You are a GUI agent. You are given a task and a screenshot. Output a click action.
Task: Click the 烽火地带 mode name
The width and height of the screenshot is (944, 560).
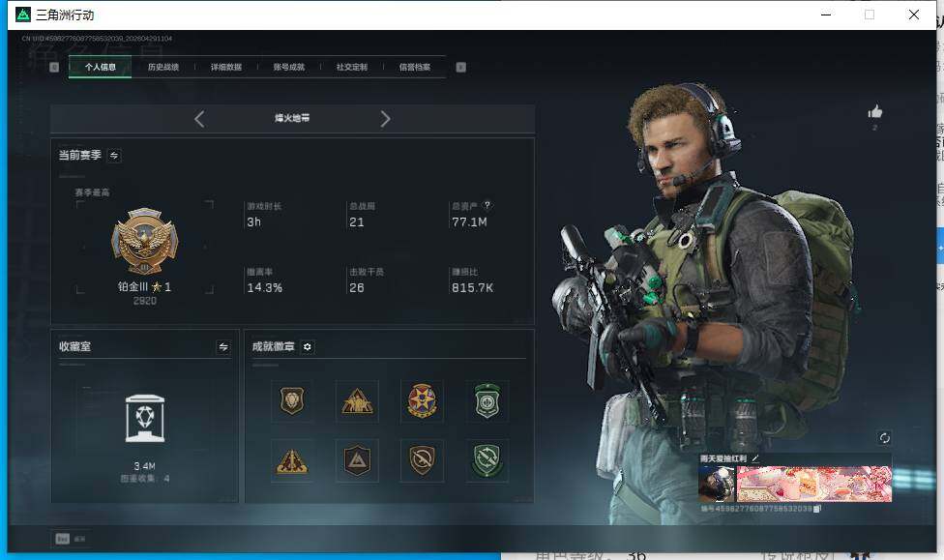(292, 118)
